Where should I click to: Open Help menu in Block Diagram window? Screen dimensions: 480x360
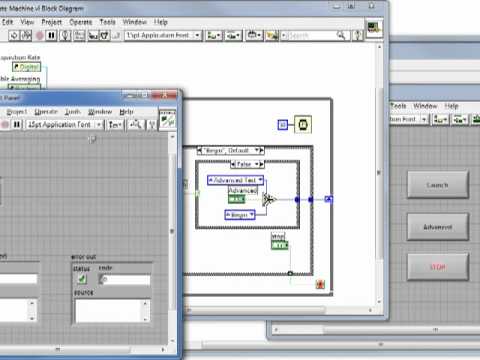pos(160,22)
